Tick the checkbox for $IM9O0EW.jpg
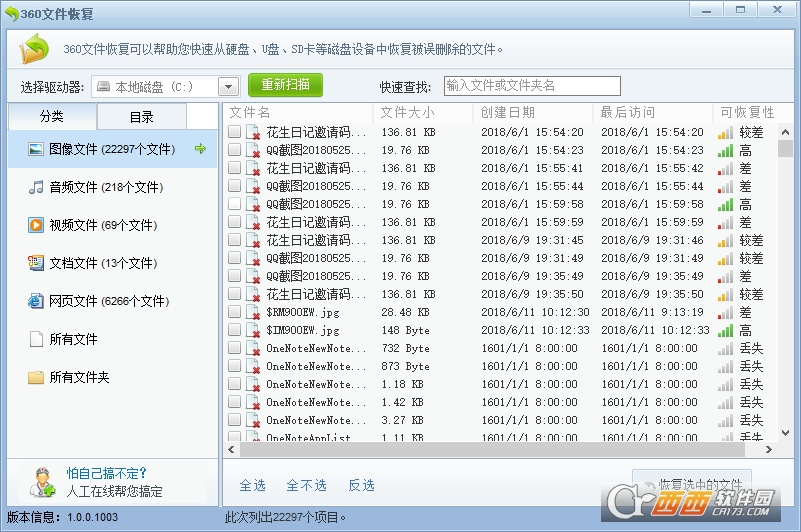801x532 pixels. click(234, 330)
